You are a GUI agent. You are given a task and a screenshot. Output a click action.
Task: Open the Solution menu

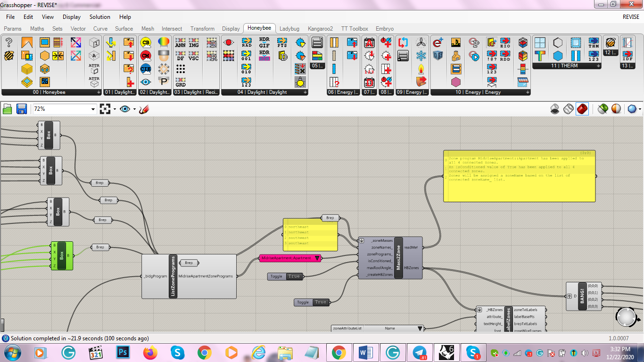click(100, 16)
